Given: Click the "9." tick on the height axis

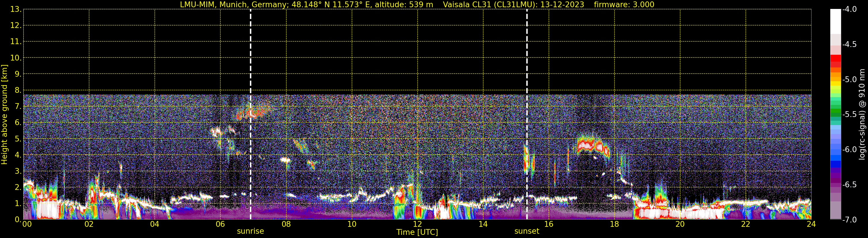Looking at the screenshot, I should [x=18, y=74].
